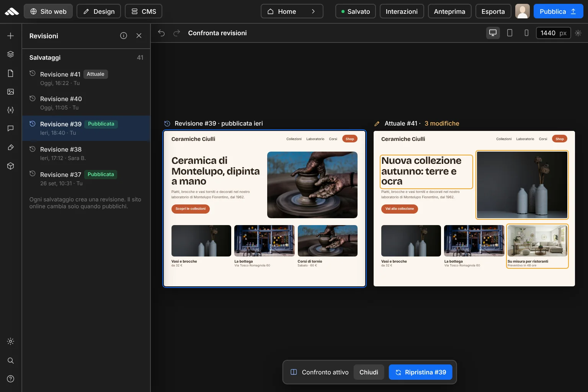Select Revisione #38 by Sara B.

tap(86, 154)
